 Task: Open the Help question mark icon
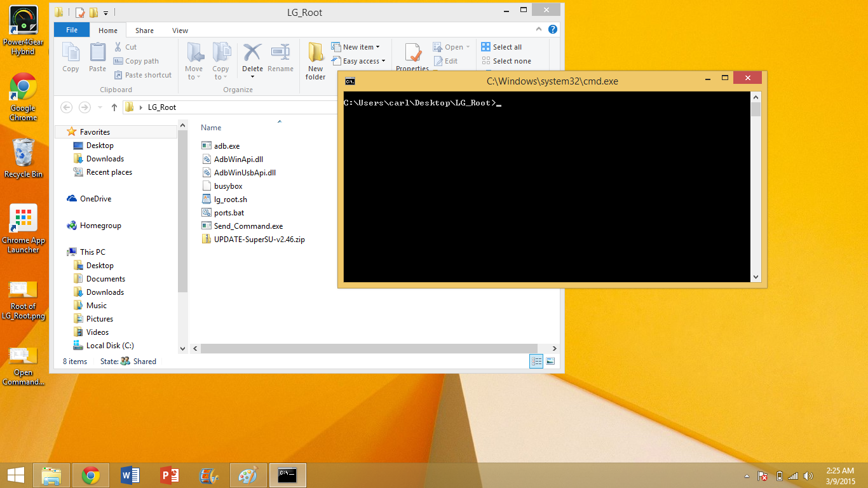(553, 29)
